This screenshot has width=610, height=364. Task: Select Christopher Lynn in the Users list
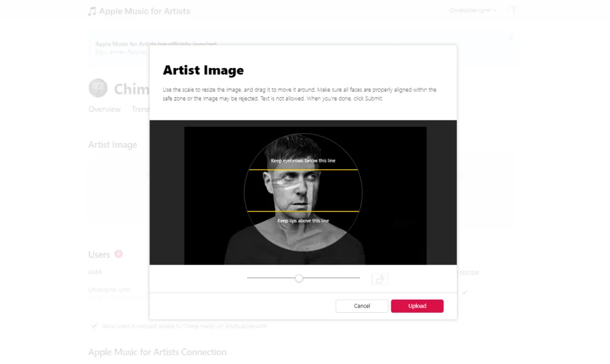point(109,290)
